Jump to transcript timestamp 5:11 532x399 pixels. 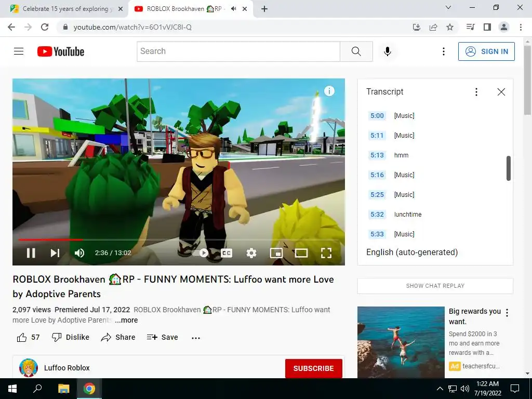[x=377, y=136]
